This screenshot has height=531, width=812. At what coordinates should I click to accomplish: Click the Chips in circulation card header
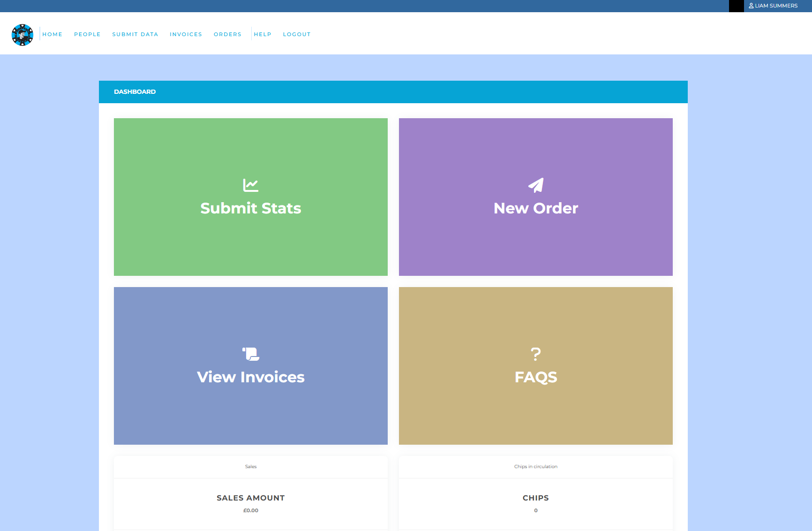point(536,467)
